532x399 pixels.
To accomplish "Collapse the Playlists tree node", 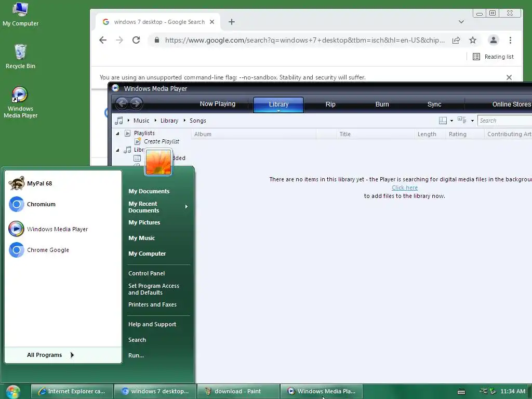I will coord(118,134).
